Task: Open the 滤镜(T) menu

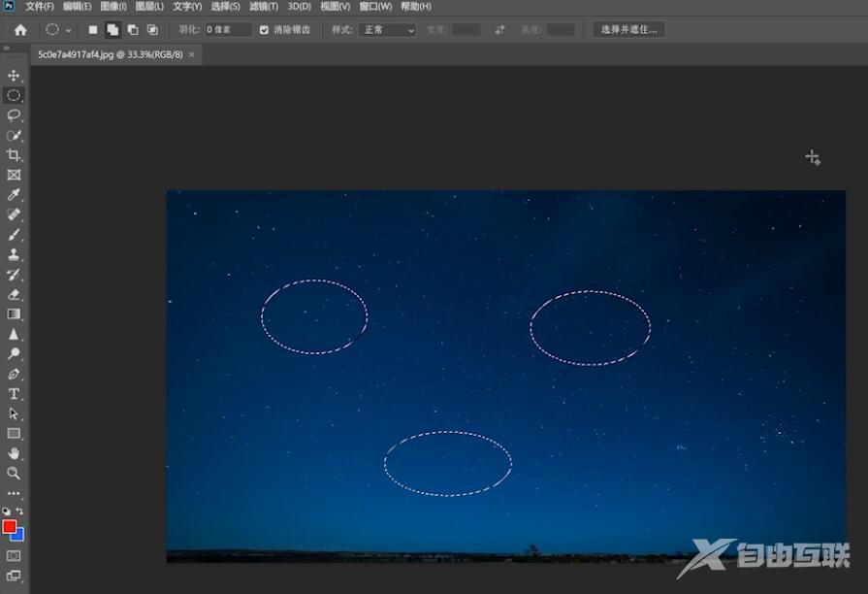Action: 264,7
